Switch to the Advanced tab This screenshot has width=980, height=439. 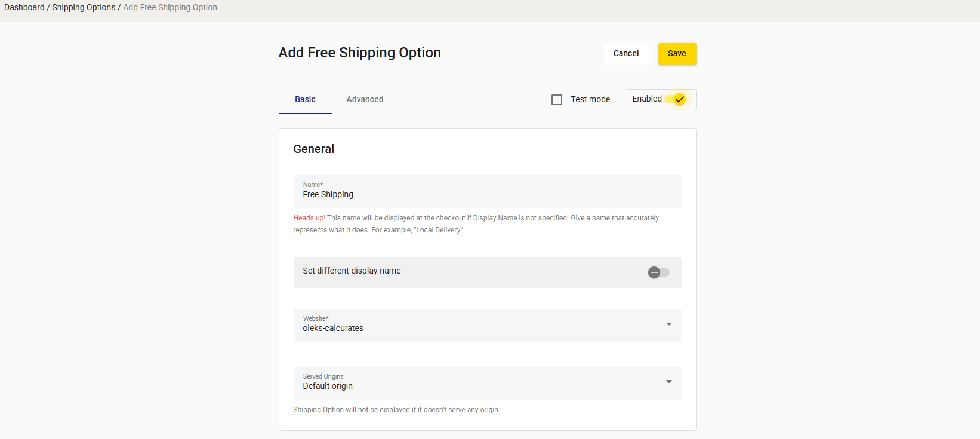(x=365, y=99)
